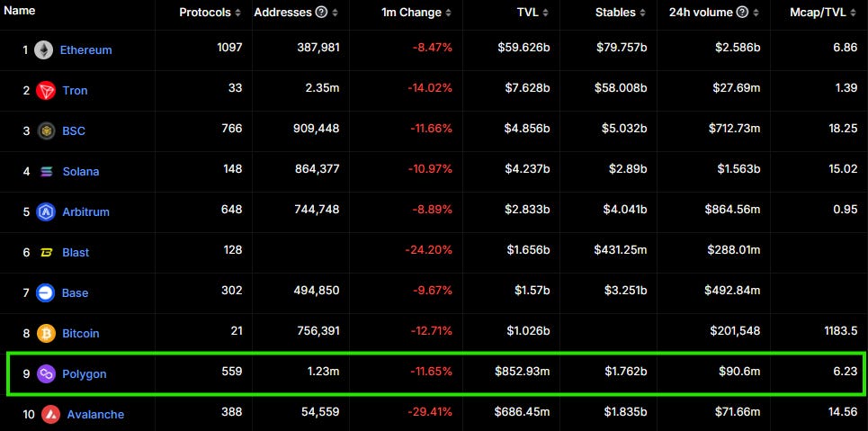
Task: Open the Arbitrum chain link
Action: [x=85, y=211]
